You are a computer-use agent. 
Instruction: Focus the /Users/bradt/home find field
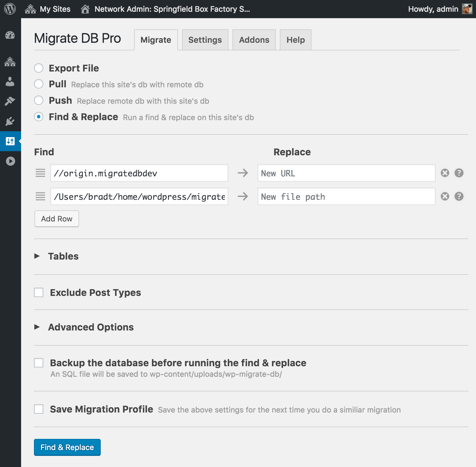coord(139,196)
